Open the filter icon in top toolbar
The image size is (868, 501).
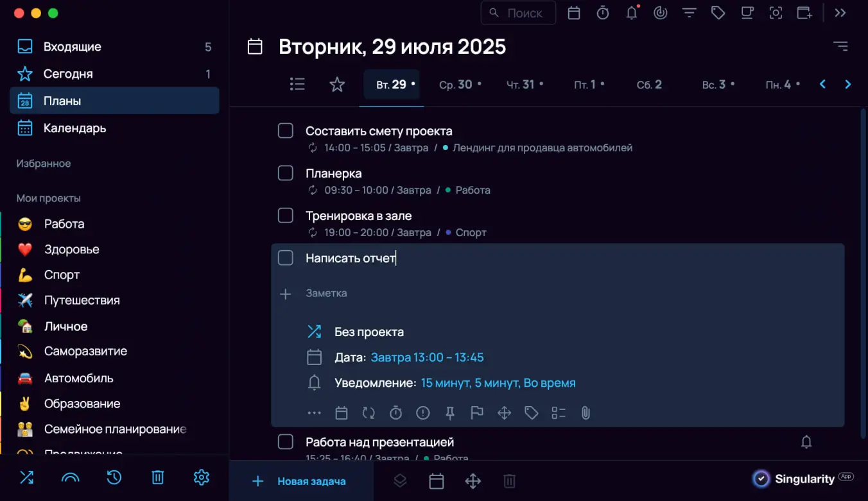coord(689,13)
